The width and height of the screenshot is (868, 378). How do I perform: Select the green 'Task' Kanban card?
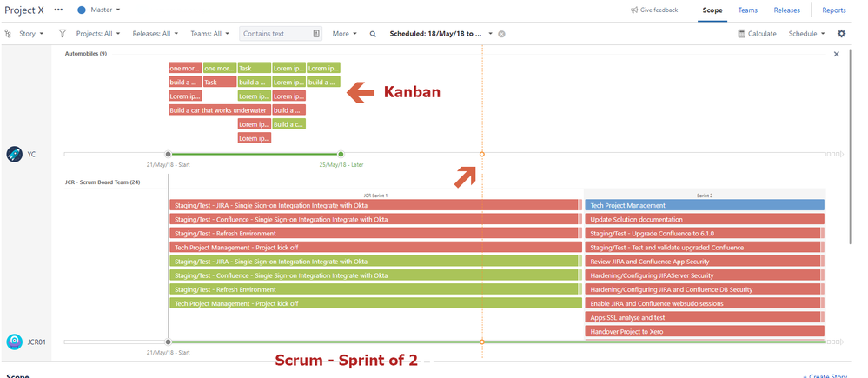click(x=255, y=68)
